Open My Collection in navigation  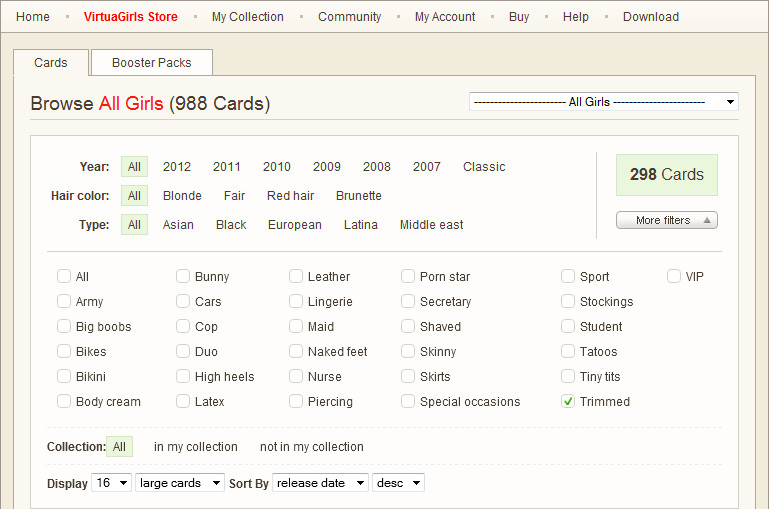click(x=248, y=17)
